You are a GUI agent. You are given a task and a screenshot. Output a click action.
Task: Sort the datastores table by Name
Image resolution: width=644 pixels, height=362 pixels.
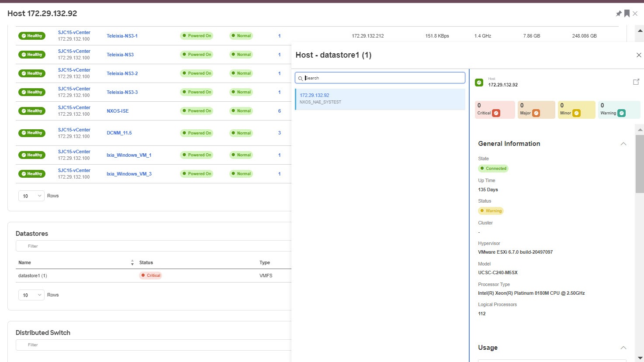coord(132,262)
